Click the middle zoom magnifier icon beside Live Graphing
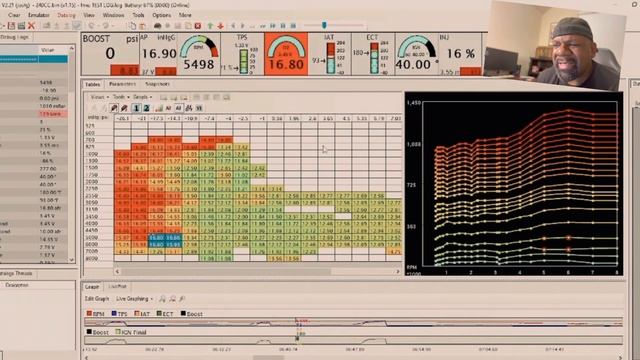Screen dimensions: 640x360 click(172, 299)
